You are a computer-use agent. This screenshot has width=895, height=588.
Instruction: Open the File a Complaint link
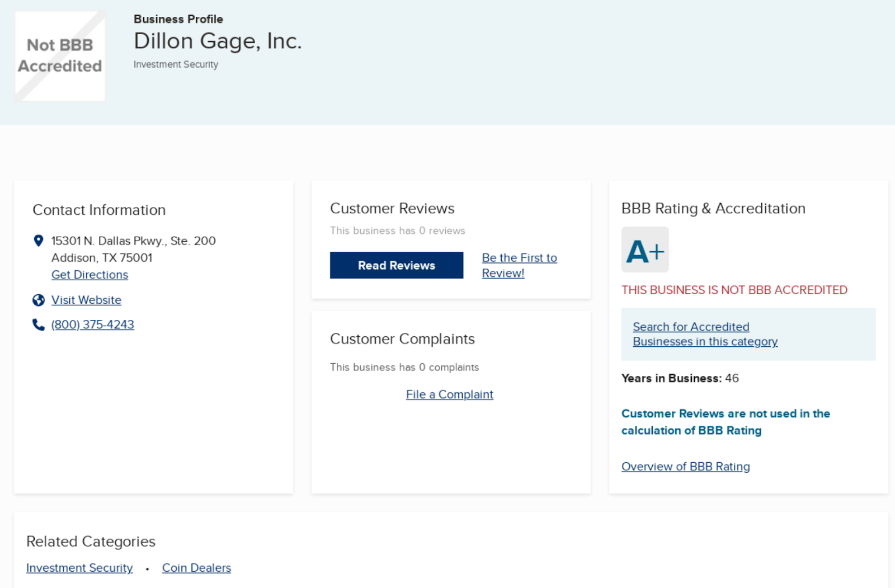coord(450,394)
